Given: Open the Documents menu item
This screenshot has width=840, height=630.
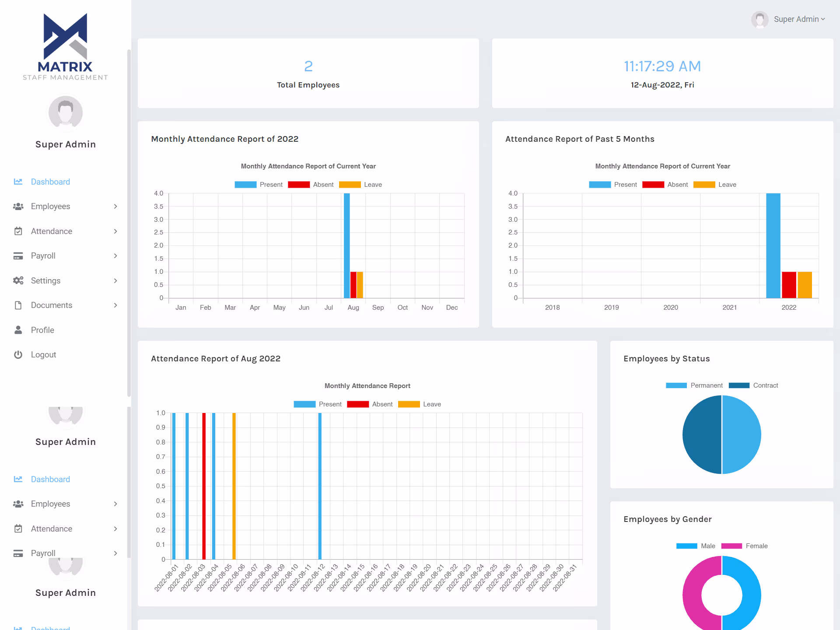Looking at the screenshot, I should (x=52, y=305).
